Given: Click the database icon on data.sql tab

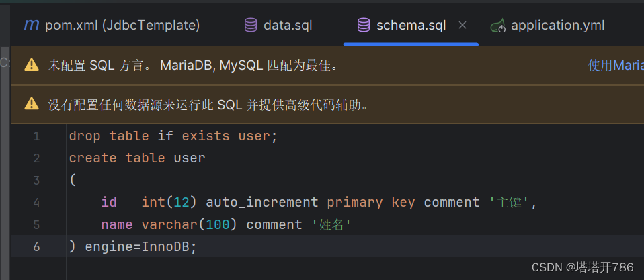Looking at the screenshot, I should tap(251, 26).
